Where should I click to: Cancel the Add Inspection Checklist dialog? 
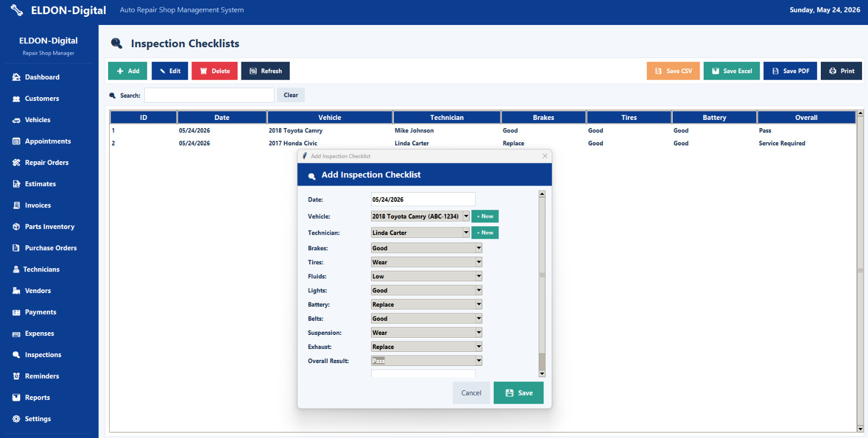[471, 393]
